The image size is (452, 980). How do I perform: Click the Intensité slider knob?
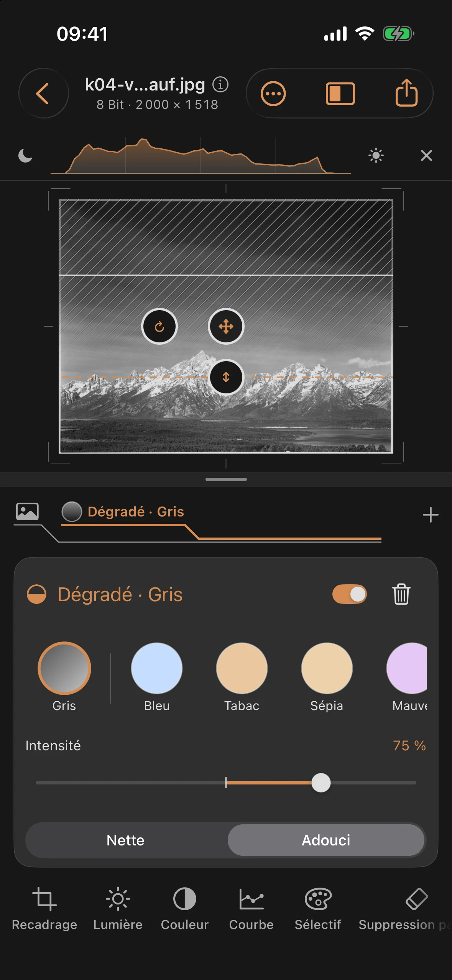tap(321, 783)
